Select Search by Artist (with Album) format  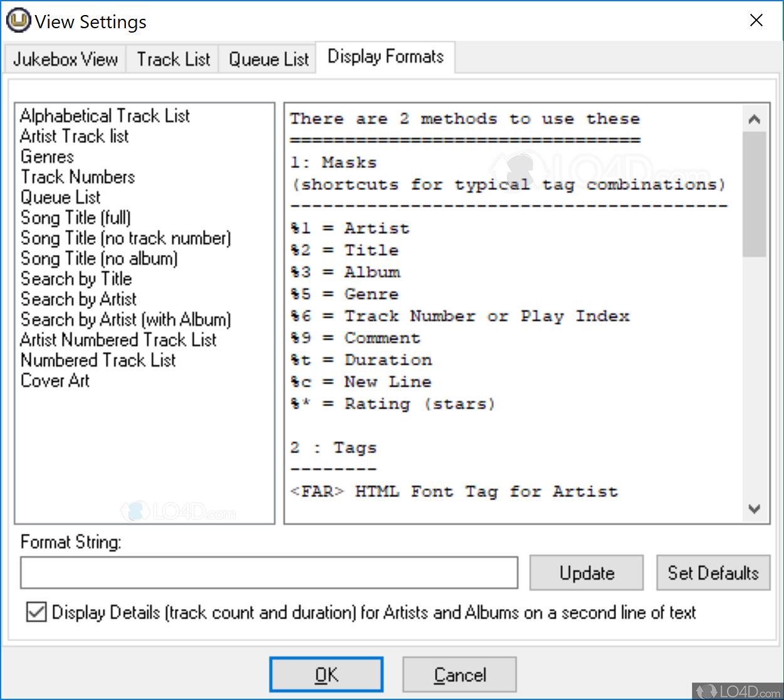click(125, 319)
